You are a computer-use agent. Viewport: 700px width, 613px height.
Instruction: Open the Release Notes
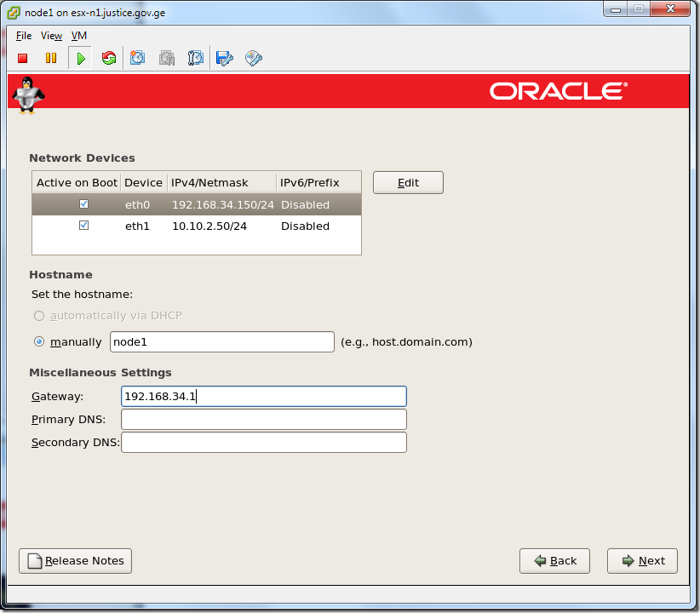[75, 560]
